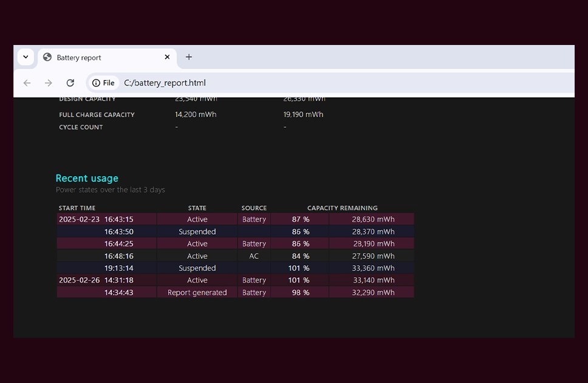This screenshot has height=383, width=588.
Task: Click the CYCLE COUNT label
Action: (81, 127)
